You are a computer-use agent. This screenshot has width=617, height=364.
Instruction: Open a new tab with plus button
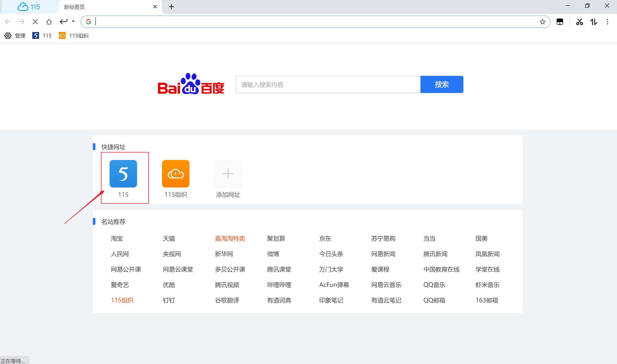[x=171, y=7]
